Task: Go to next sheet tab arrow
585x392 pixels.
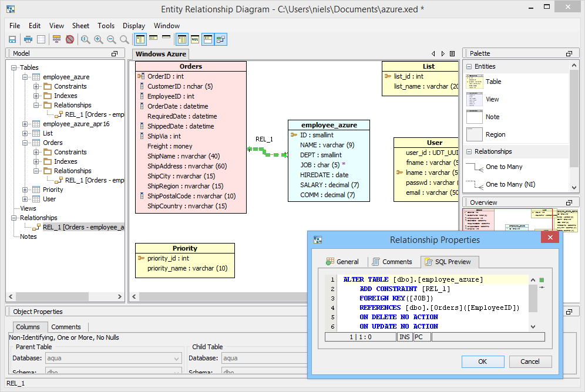Action: coord(443,53)
